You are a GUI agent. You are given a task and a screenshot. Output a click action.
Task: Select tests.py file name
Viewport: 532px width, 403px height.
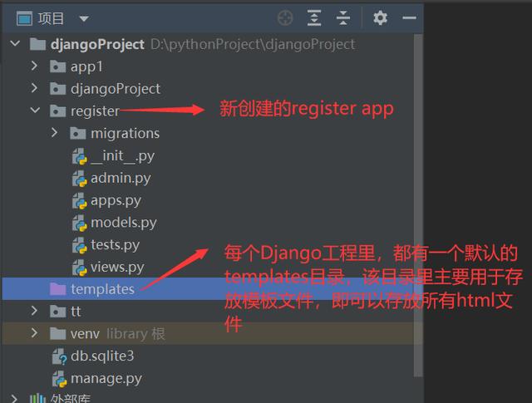[x=115, y=245]
